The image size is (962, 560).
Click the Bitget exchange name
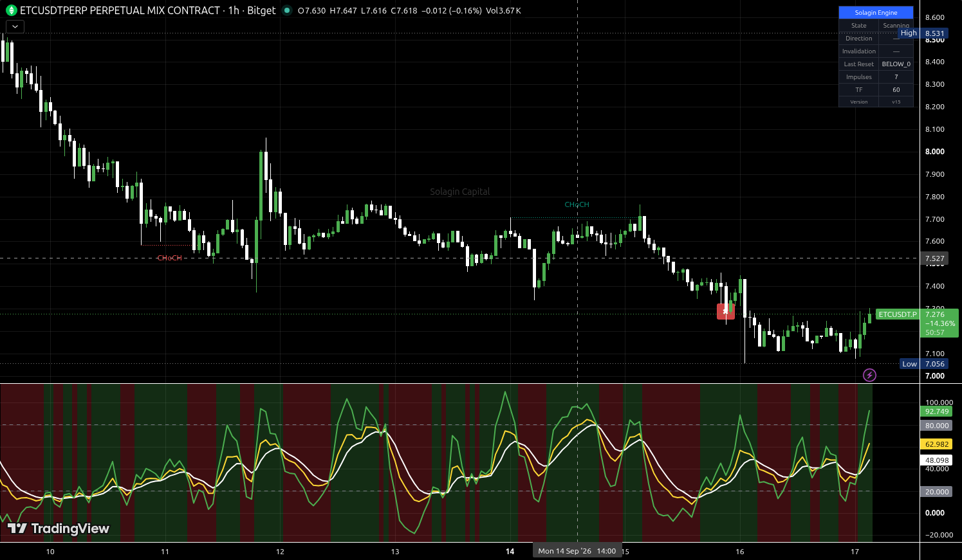[x=261, y=10]
